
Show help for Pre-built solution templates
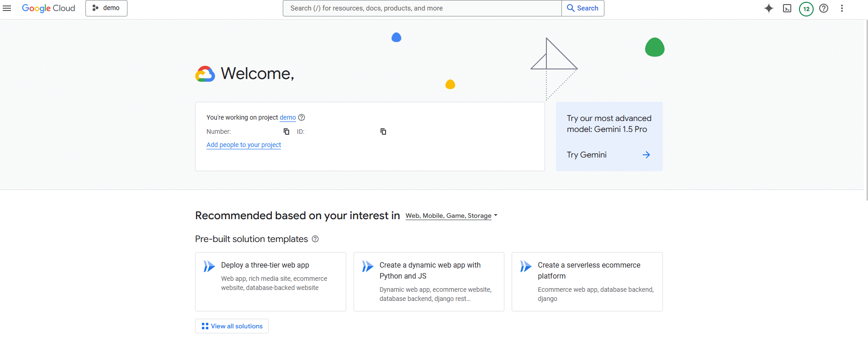315,239
